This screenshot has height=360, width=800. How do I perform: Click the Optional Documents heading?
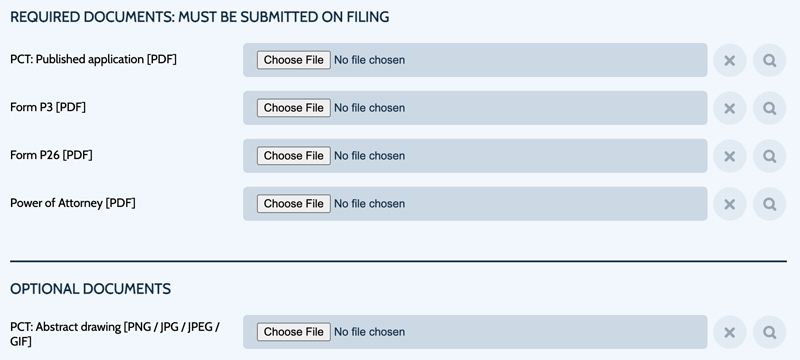(x=90, y=289)
